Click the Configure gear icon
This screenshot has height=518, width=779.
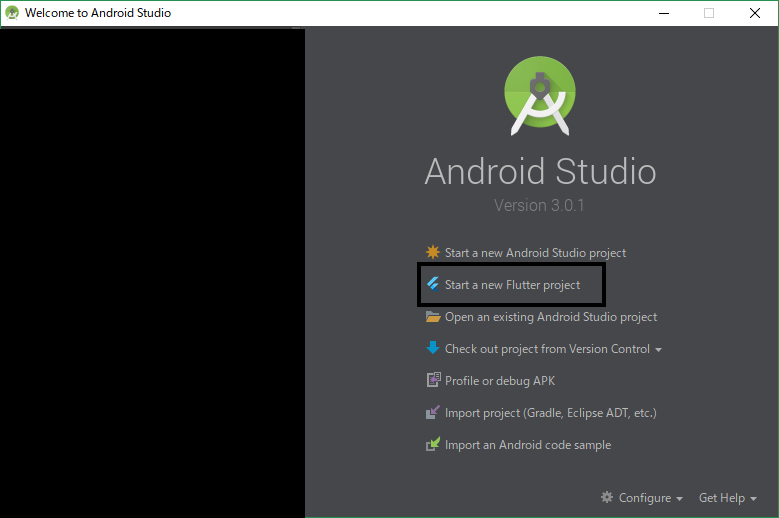[607, 497]
